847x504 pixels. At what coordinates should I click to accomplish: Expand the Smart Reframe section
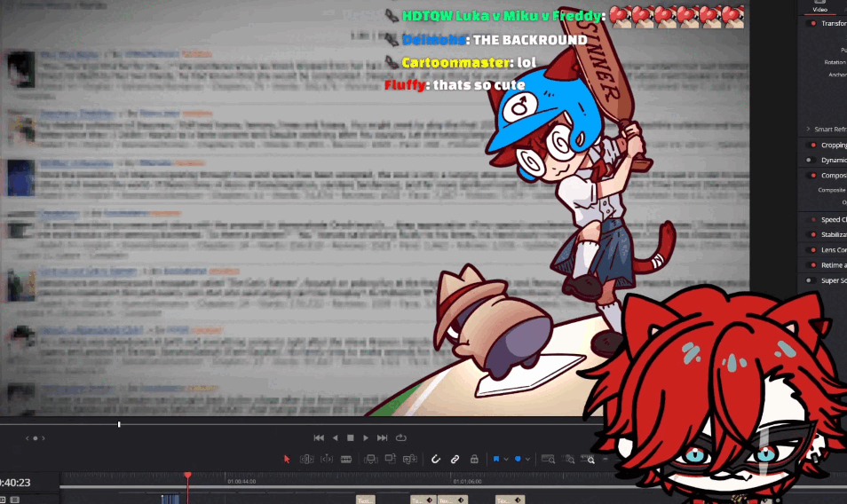coord(808,129)
